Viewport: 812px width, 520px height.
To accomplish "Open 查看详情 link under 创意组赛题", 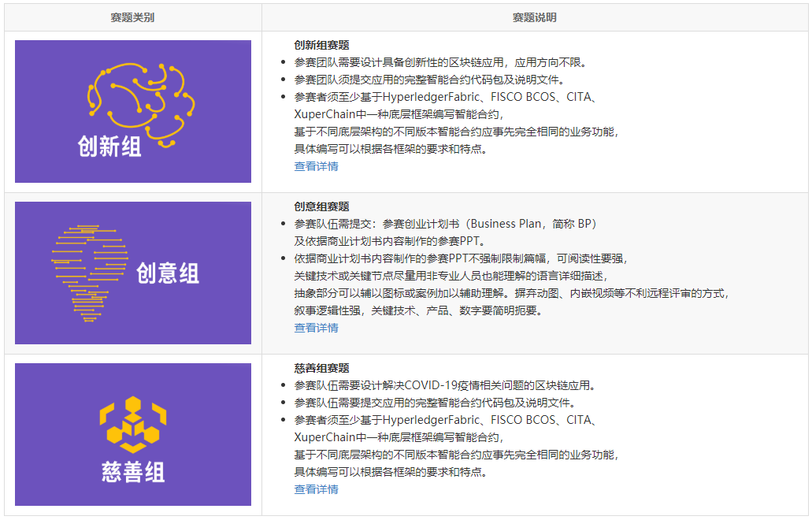I will pyautogui.click(x=316, y=328).
